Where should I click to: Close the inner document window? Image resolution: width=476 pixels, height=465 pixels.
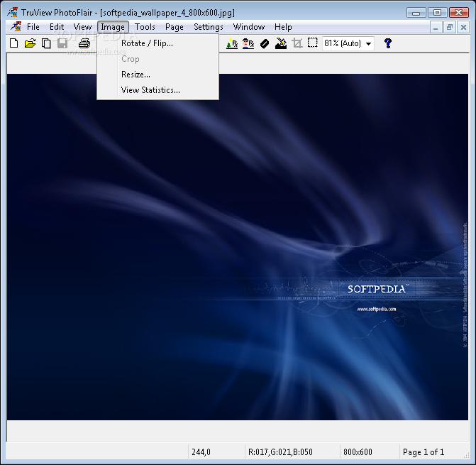(463, 28)
